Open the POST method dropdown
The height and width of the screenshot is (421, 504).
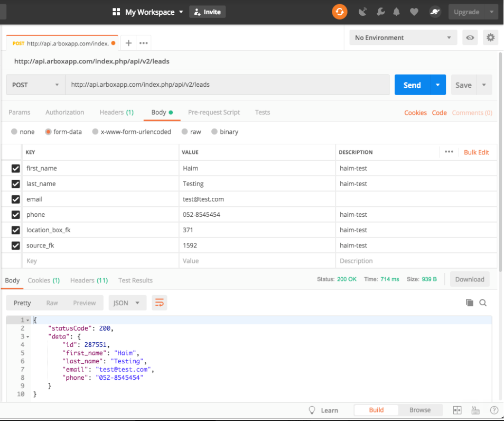35,85
